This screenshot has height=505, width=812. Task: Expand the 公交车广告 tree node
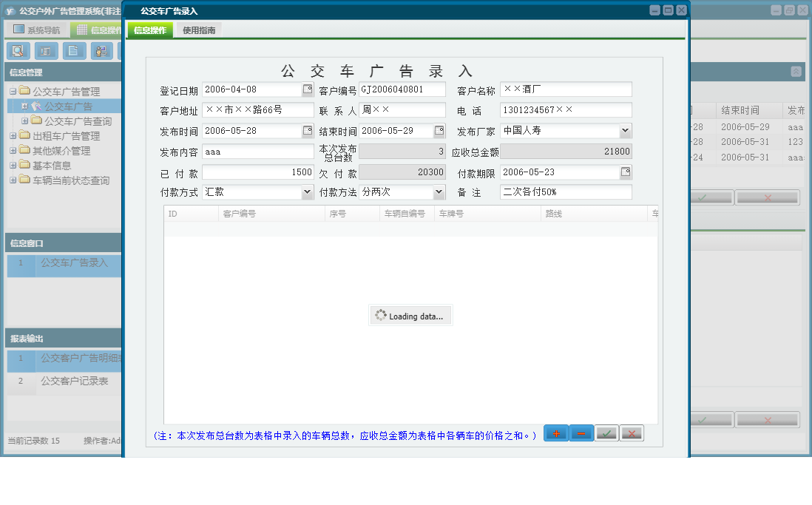click(x=24, y=106)
